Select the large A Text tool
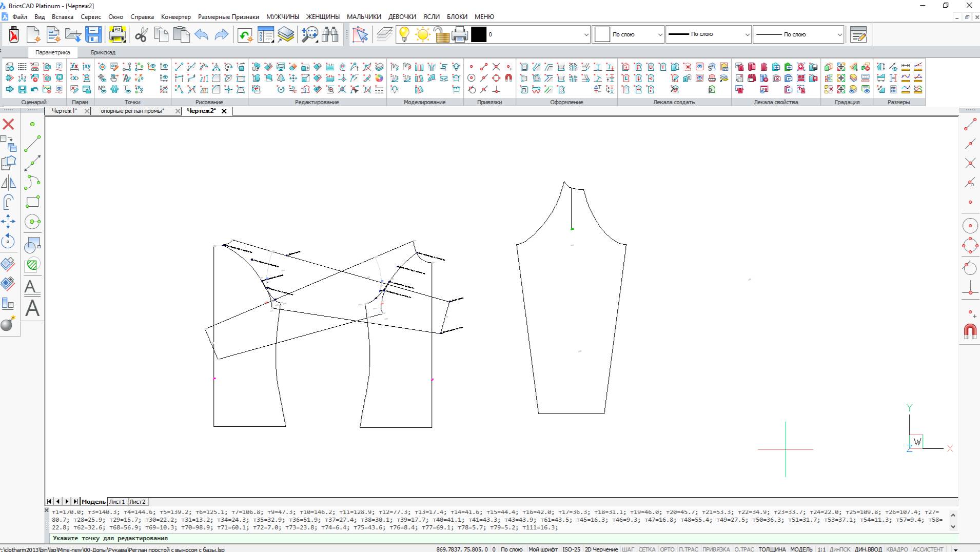The image size is (980, 552). point(32,308)
